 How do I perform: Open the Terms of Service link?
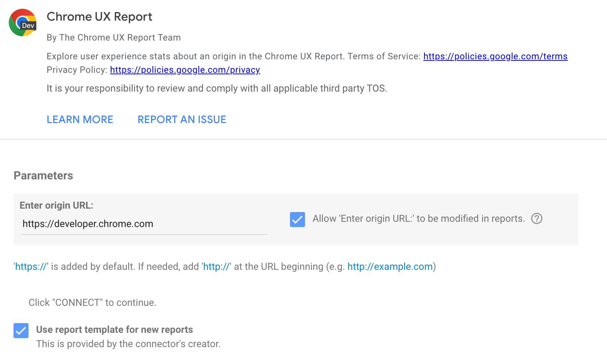click(x=495, y=56)
